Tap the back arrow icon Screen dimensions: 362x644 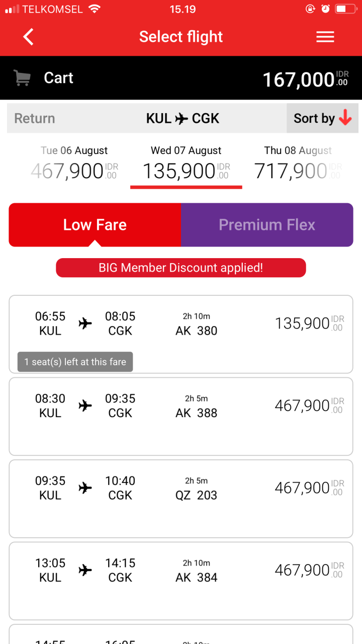[x=29, y=37]
